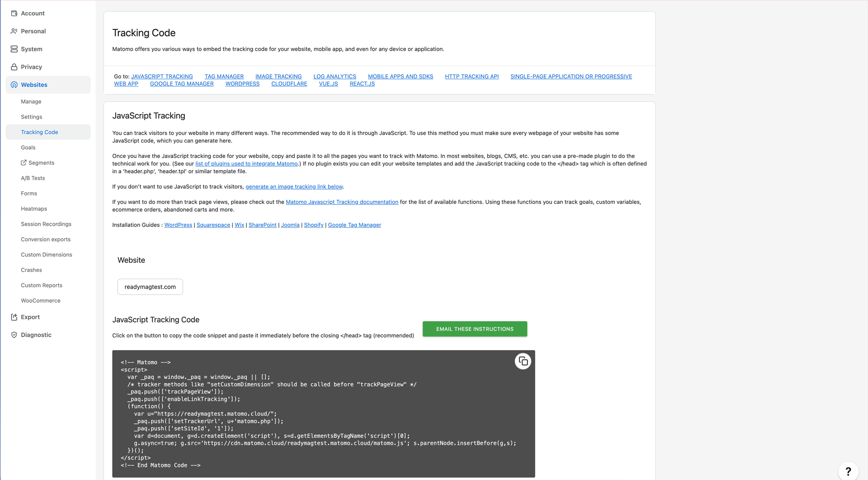Viewport: 868px width, 480px height.
Task: Select Tracking Code in the sidebar
Action: (x=48, y=132)
